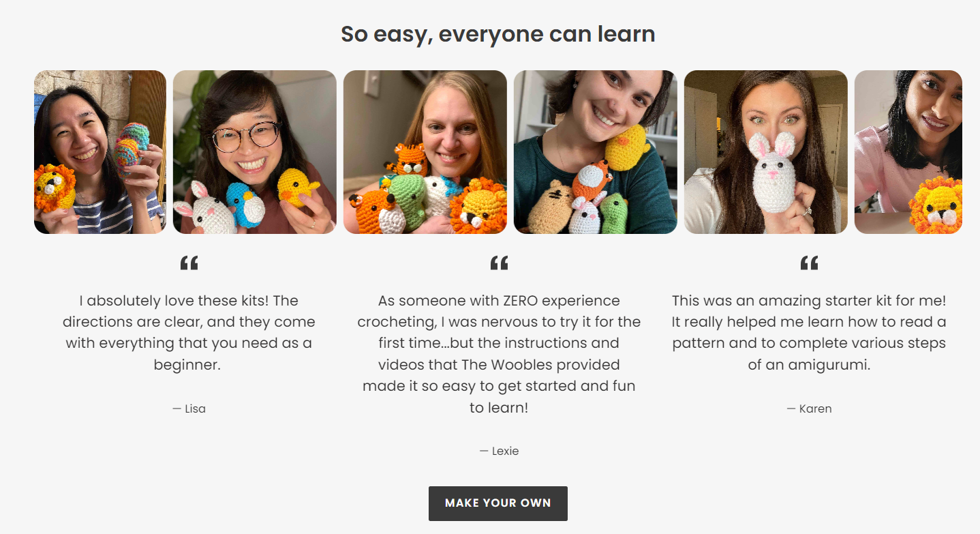Select photo of woman with chick on shoulder
980x534 pixels.
tap(596, 152)
